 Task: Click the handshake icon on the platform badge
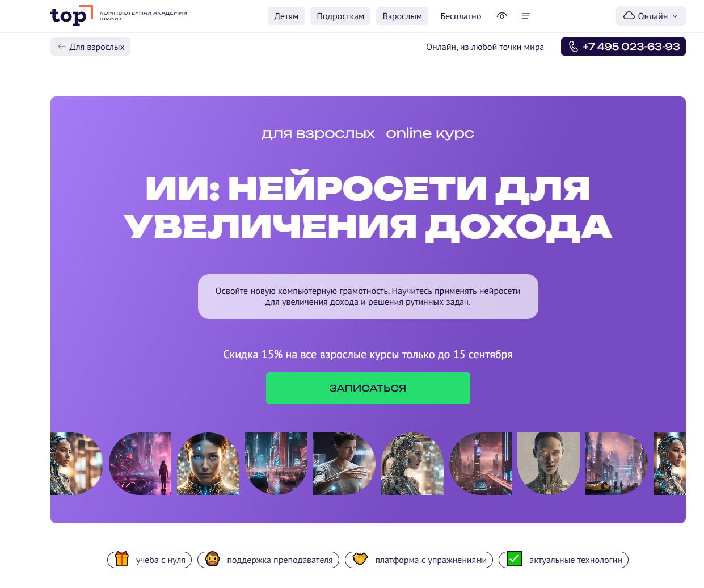coord(360,559)
